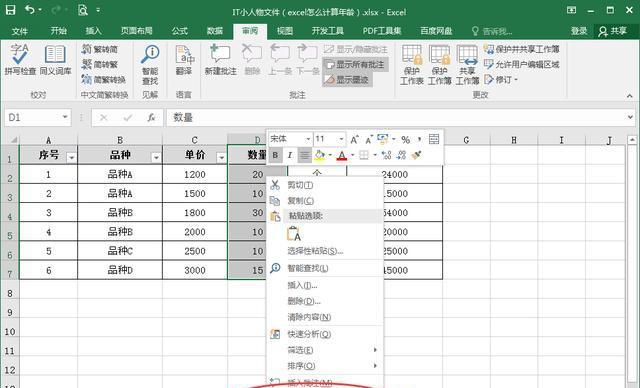Viewport: 640px width, 388px height.
Task: Apply percent style in mini toolbar
Action: [405, 140]
